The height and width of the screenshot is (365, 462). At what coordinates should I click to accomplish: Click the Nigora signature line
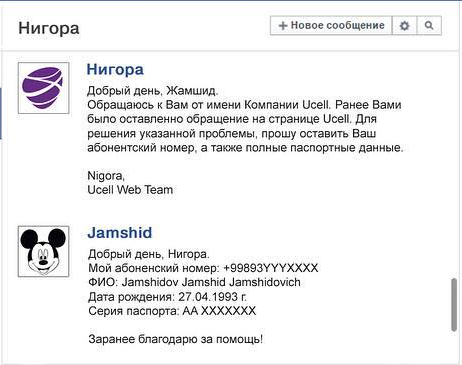(x=106, y=176)
